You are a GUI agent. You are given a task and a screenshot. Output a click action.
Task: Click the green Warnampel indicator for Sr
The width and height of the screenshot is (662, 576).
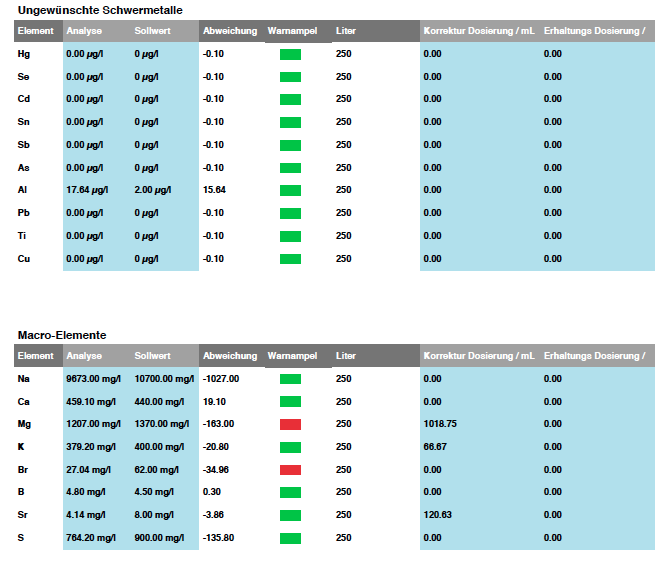pos(290,515)
